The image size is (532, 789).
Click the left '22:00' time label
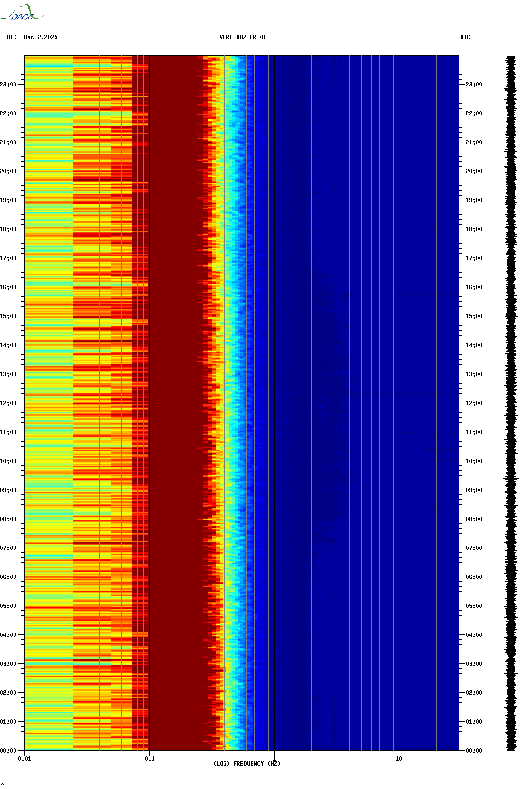(x=8, y=113)
